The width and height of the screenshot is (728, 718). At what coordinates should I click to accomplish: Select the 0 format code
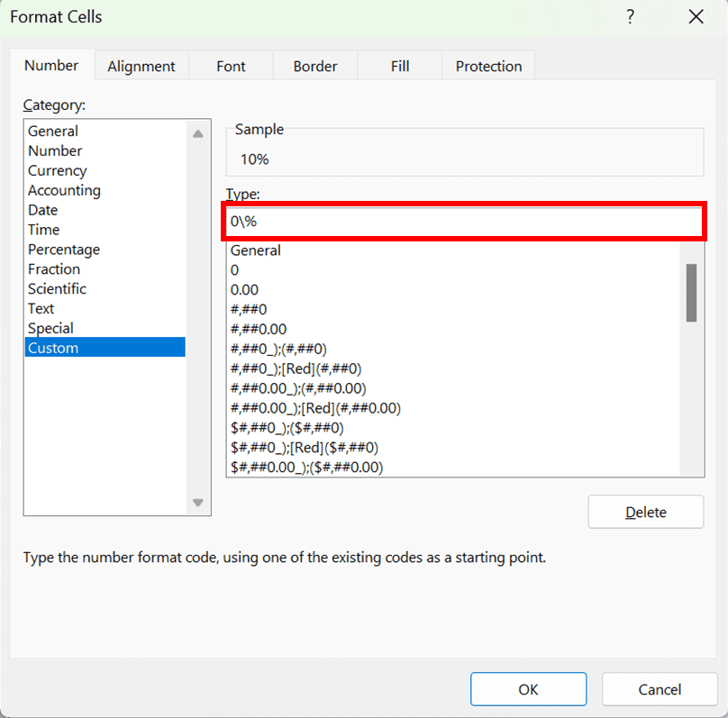pos(453,270)
